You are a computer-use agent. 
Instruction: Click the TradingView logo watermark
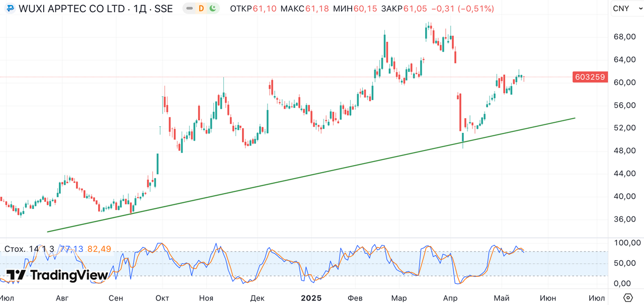point(57,275)
